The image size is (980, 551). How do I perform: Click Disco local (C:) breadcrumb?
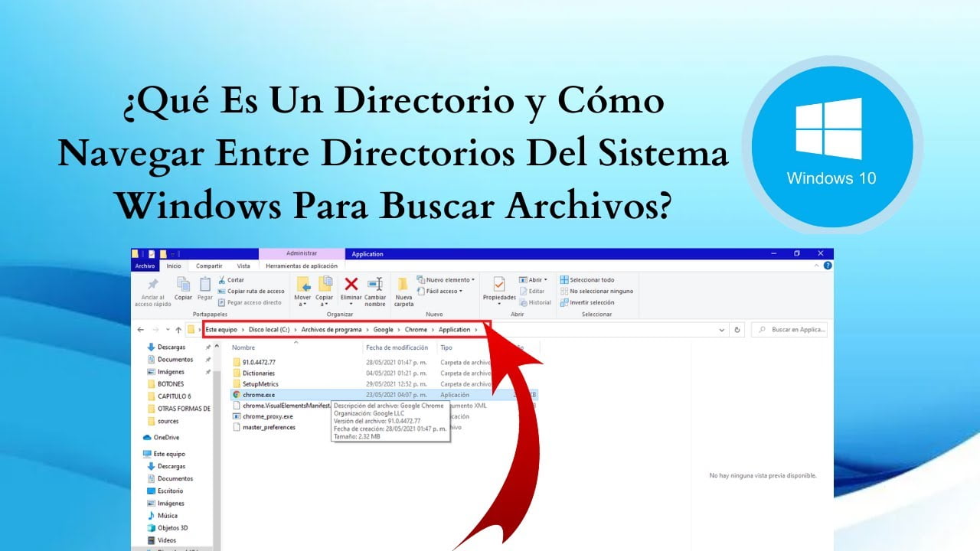269,330
